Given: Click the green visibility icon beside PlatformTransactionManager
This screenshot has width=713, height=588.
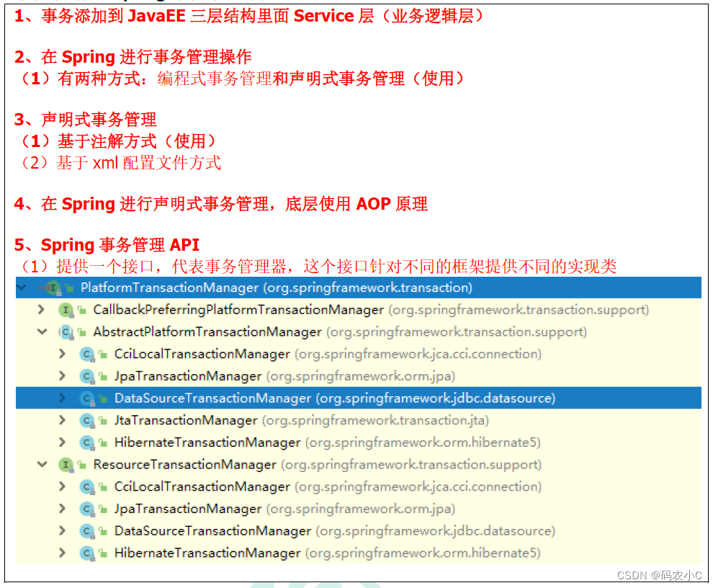Looking at the screenshot, I should (x=70, y=288).
